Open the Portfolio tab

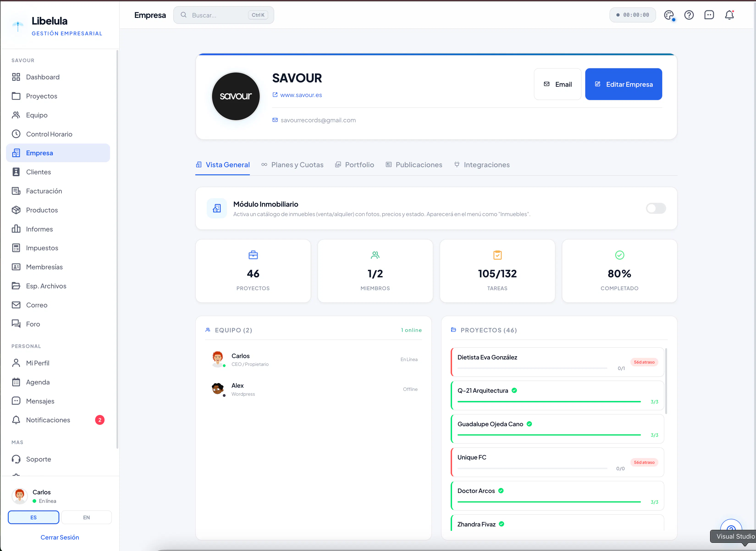[355, 165]
